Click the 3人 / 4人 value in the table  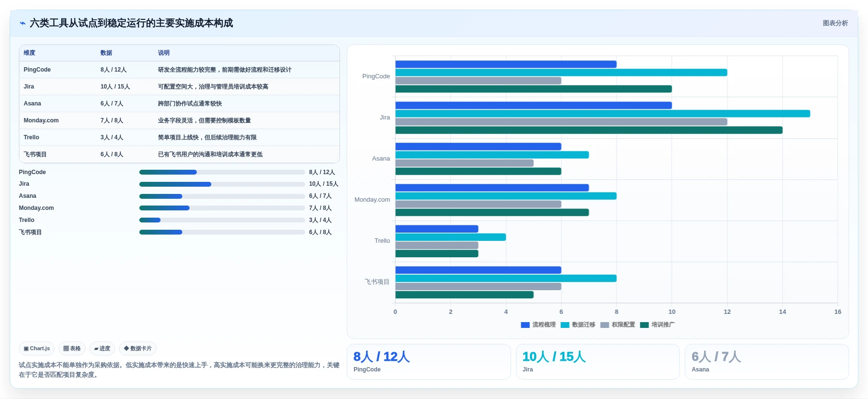point(112,137)
